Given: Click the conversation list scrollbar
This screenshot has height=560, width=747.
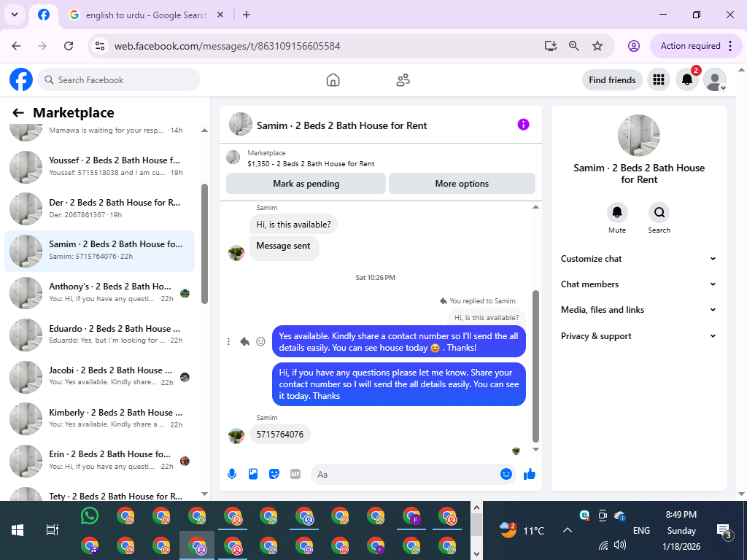Looking at the screenshot, I should click(204, 244).
